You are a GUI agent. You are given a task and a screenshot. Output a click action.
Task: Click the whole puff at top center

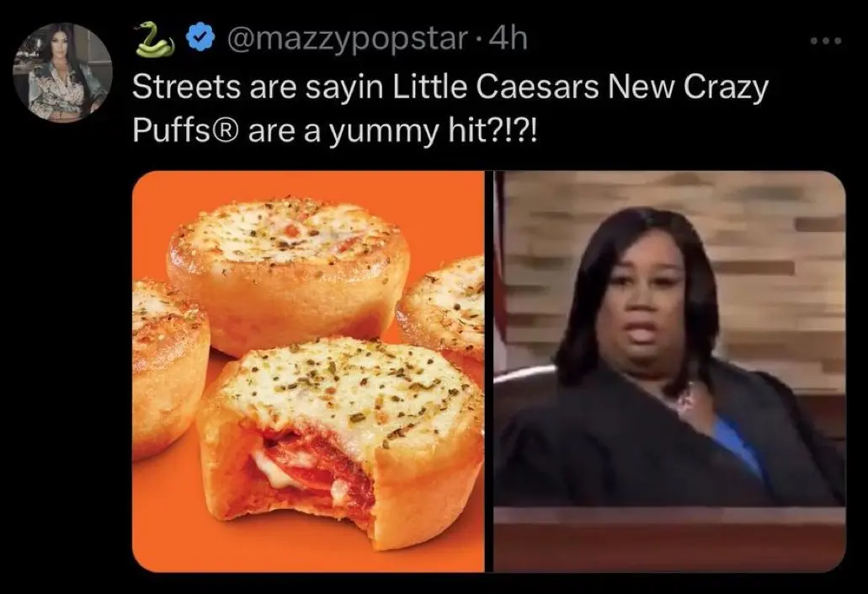[x=288, y=276]
